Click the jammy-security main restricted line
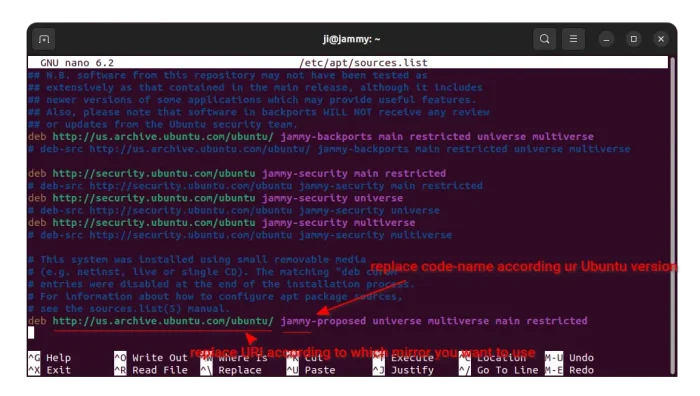This screenshot has width=700, height=396. tap(237, 173)
